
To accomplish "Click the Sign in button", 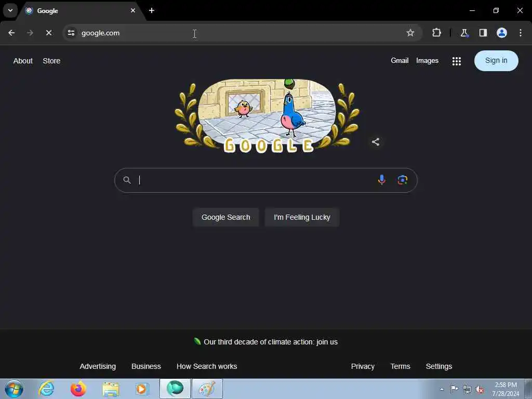I will coord(496,61).
